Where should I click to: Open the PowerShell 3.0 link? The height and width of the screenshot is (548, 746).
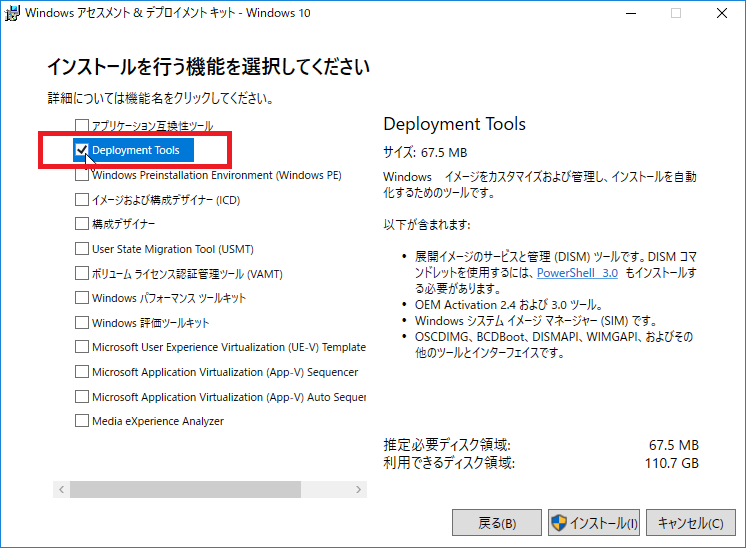pyautogui.click(x=577, y=273)
